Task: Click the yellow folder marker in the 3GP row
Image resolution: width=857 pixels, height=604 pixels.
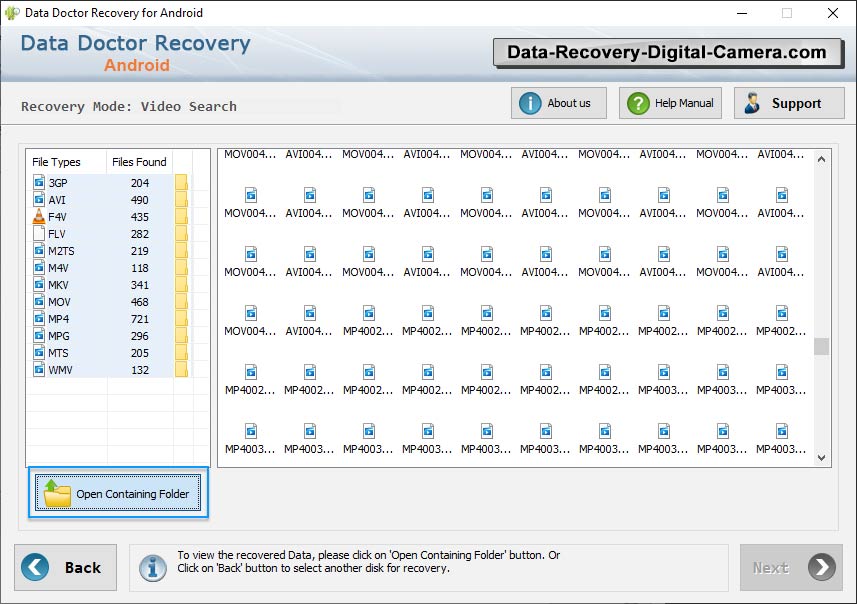Action: (181, 183)
